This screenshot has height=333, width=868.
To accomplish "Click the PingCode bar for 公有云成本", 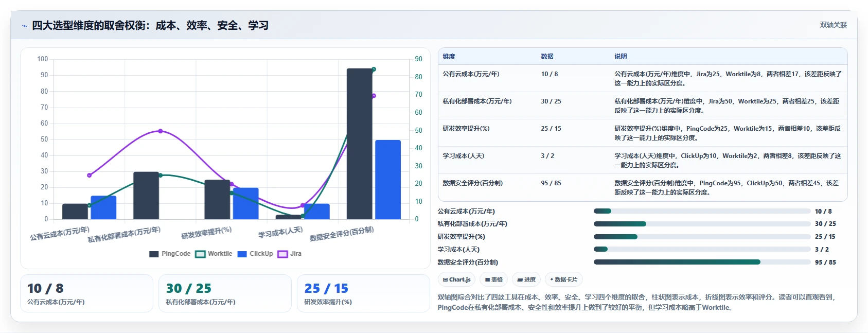I will pos(75,212).
